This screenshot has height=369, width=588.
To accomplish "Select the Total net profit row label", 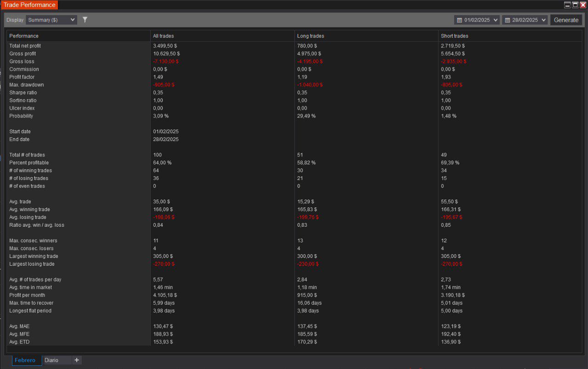I will click(x=25, y=46).
